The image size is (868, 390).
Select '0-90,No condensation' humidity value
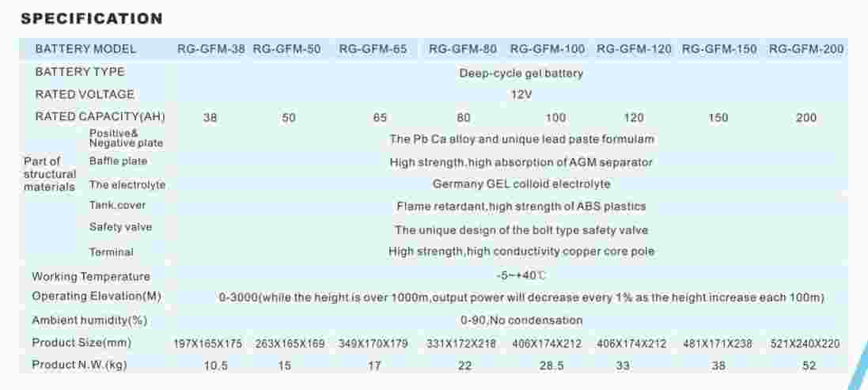[521, 320]
